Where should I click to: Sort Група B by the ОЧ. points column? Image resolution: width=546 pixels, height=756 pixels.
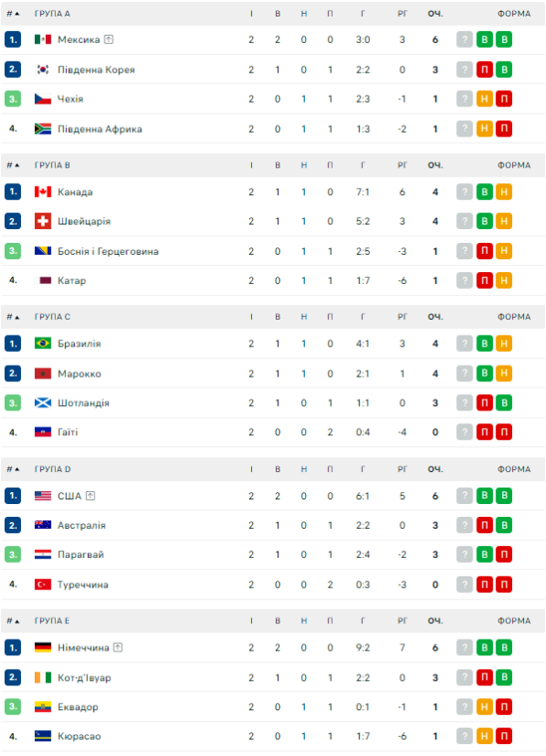pyautogui.click(x=435, y=165)
